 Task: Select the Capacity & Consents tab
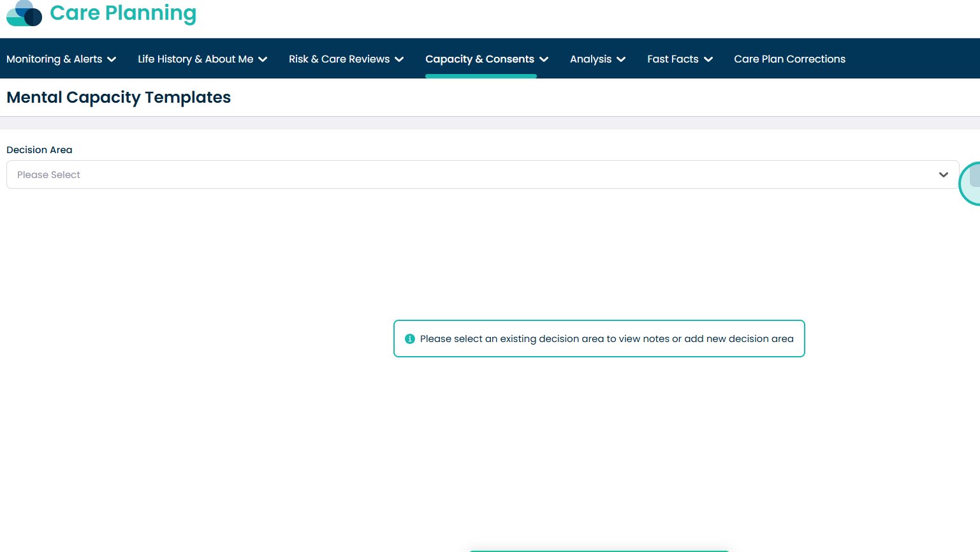pyautogui.click(x=479, y=59)
